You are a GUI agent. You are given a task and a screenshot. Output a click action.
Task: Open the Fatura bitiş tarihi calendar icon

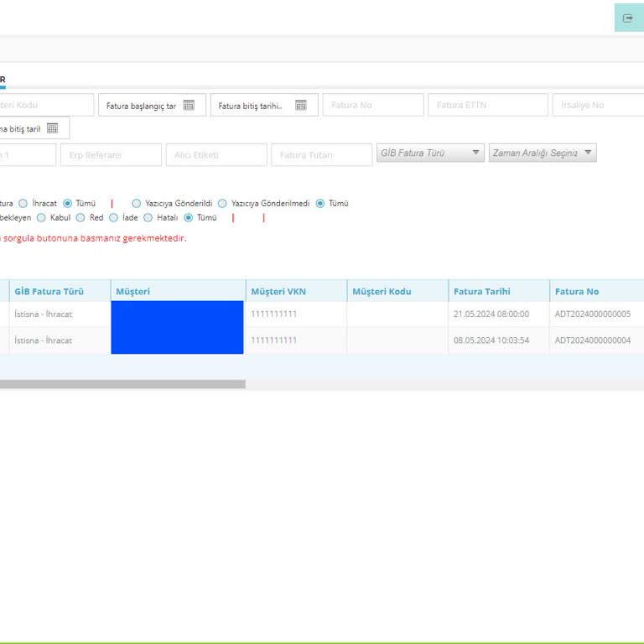pyautogui.click(x=300, y=106)
